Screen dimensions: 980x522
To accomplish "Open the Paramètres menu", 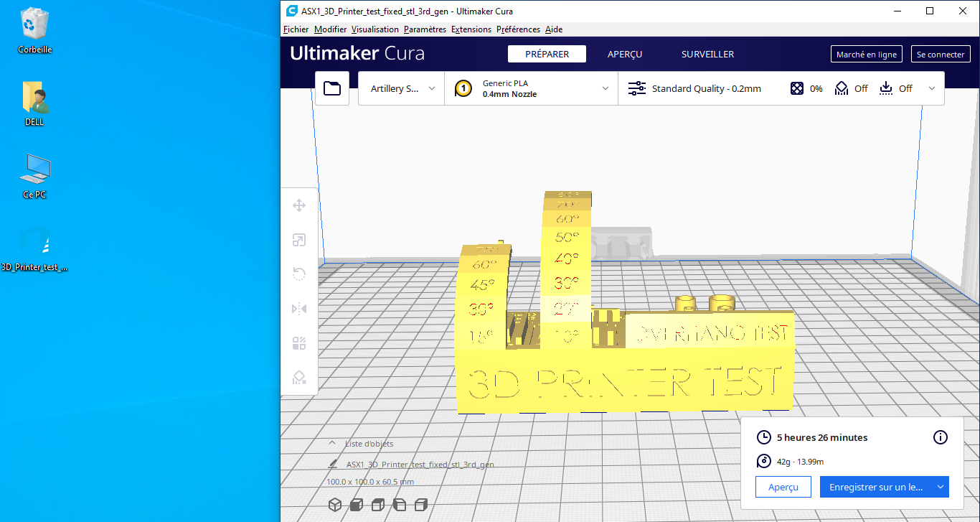I will [x=425, y=29].
